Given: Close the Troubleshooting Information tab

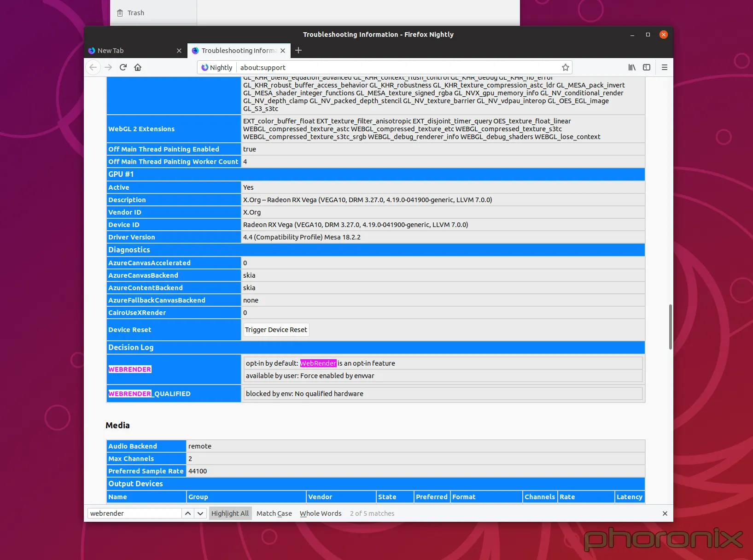Looking at the screenshot, I should click(x=283, y=51).
